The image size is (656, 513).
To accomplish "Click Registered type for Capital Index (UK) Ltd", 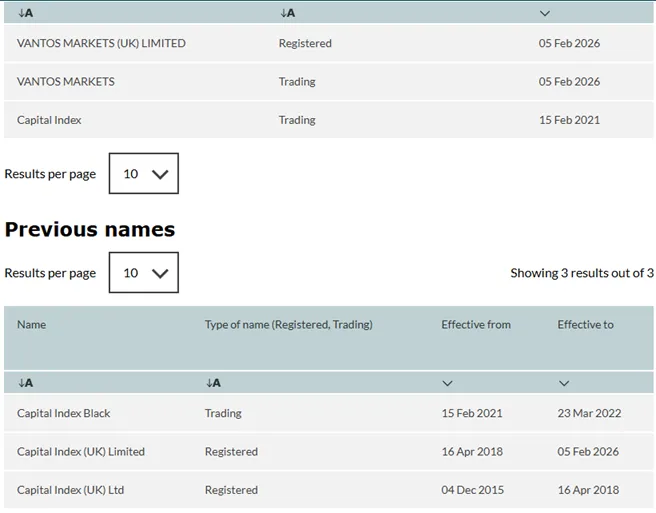I will point(231,490).
